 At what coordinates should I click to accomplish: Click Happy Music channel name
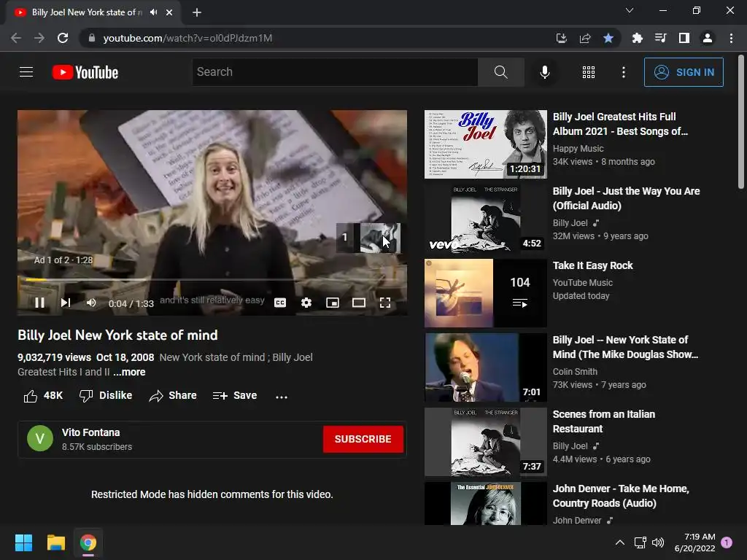click(x=578, y=149)
